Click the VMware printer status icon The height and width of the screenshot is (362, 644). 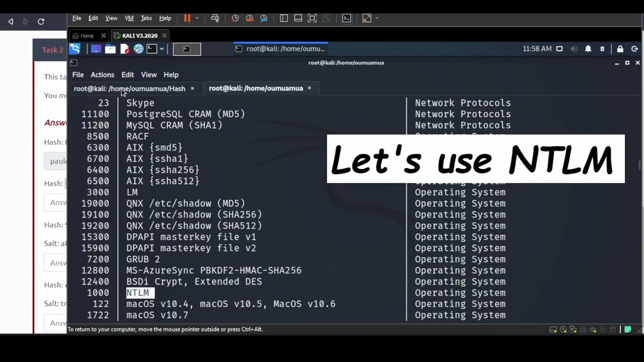click(583, 330)
